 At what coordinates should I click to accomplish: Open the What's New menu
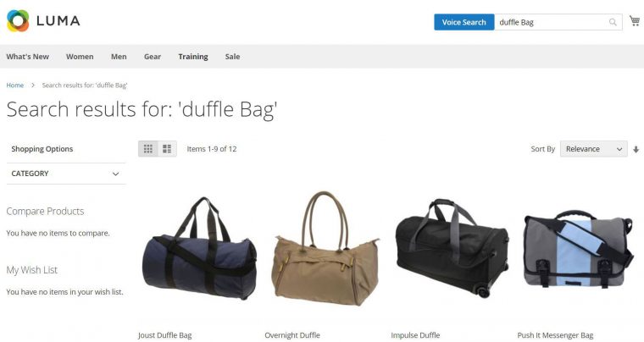pyautogui.click(x=27, y=57)
